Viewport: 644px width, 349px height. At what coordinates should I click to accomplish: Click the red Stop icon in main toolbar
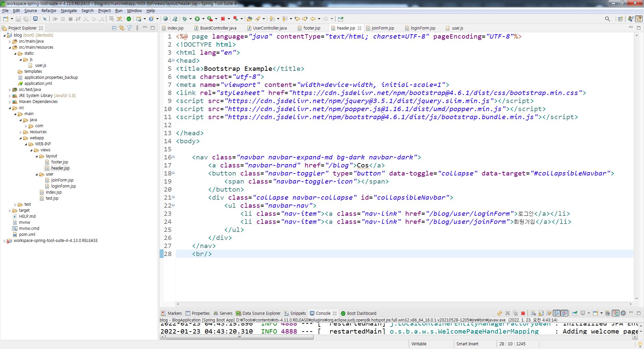point(223,19)
